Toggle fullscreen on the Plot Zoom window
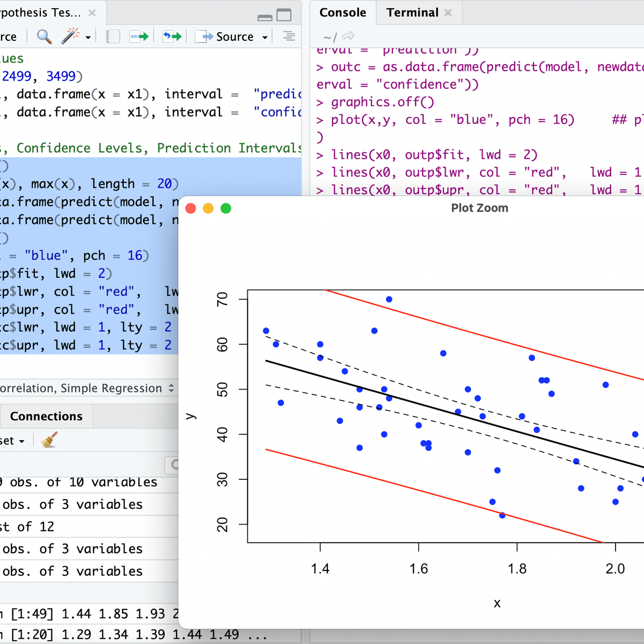This screenshot has width=644, height=644. 225,208
